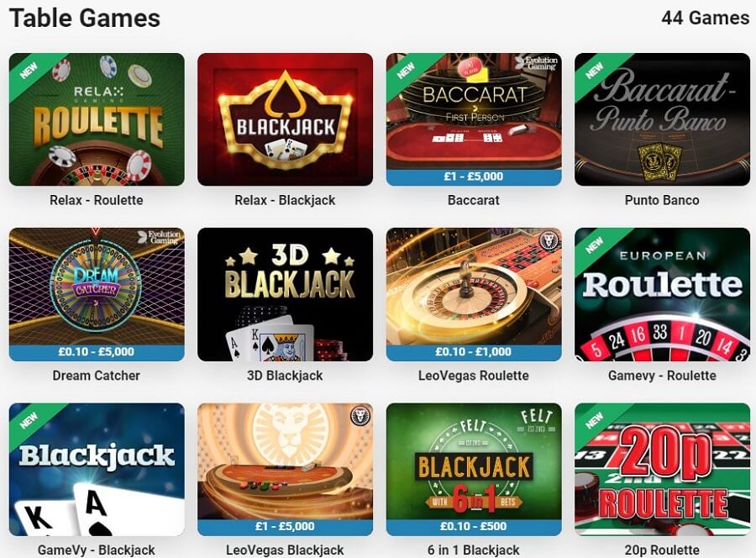The width and height of the screenshot is (756, 558).
Task: Click the NEW ribbon on Relax Roulette
Action: 29,71
